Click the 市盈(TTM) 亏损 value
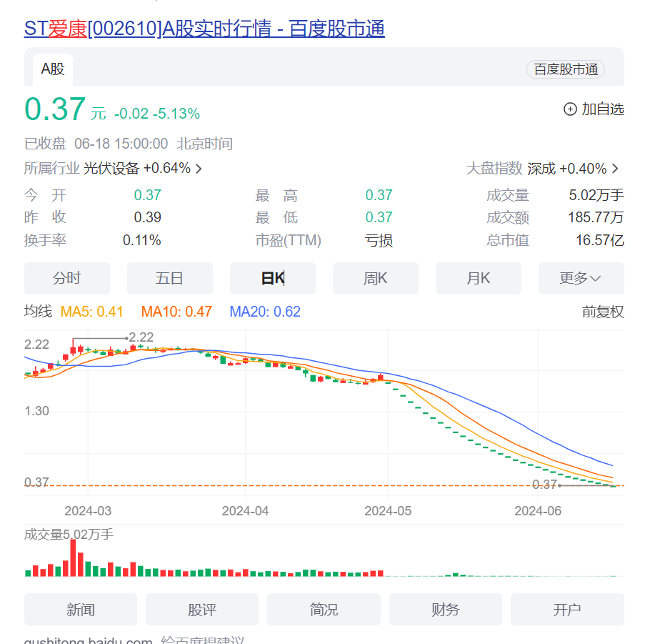This screenshot has height=644, width=665. (379, 241)
